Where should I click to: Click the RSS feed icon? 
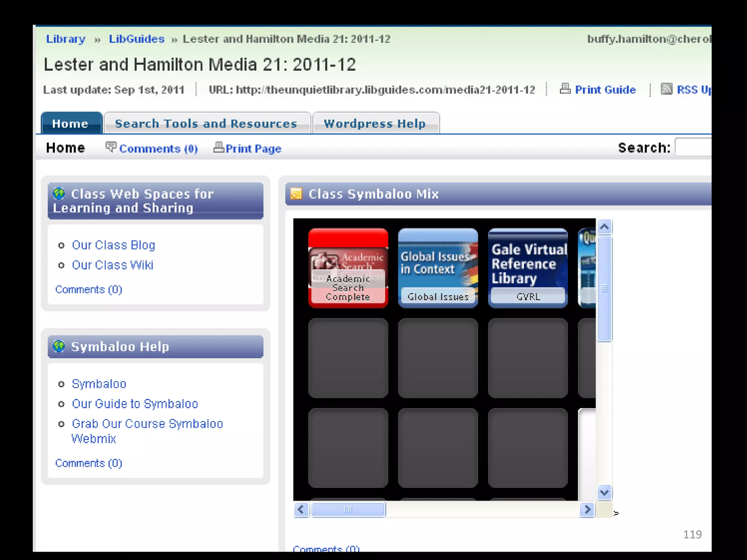pyautogui.click(x=666, y=89)
